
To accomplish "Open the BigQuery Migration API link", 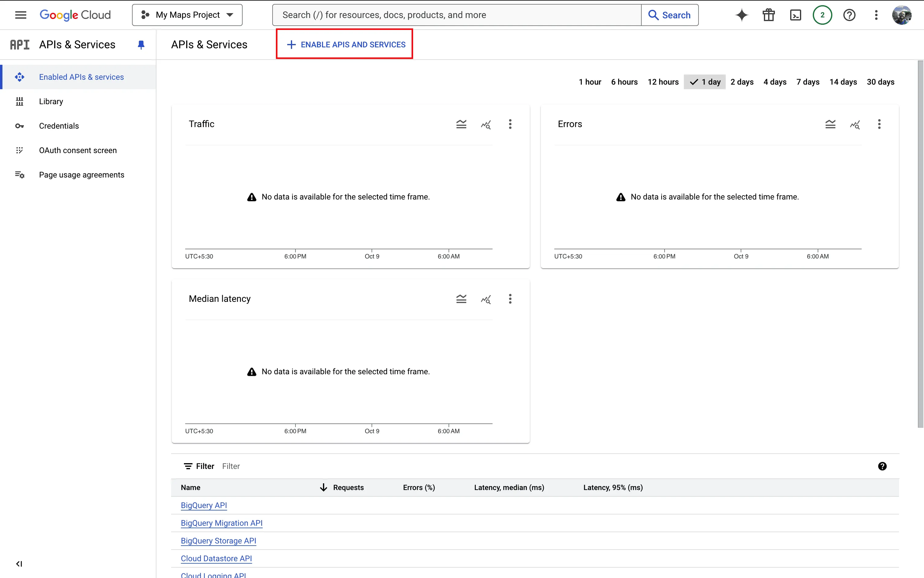I will (x=221, y=523).
